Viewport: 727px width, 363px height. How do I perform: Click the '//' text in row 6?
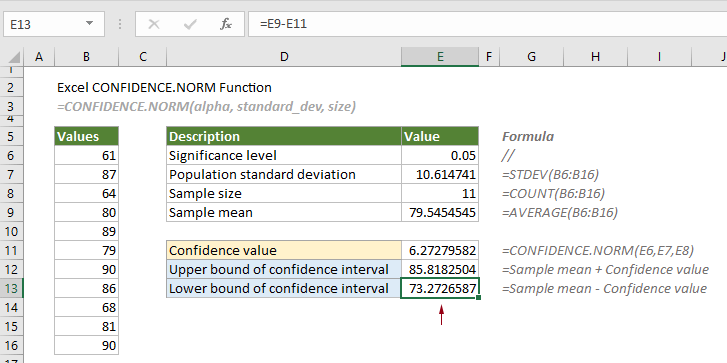point(508,156)
